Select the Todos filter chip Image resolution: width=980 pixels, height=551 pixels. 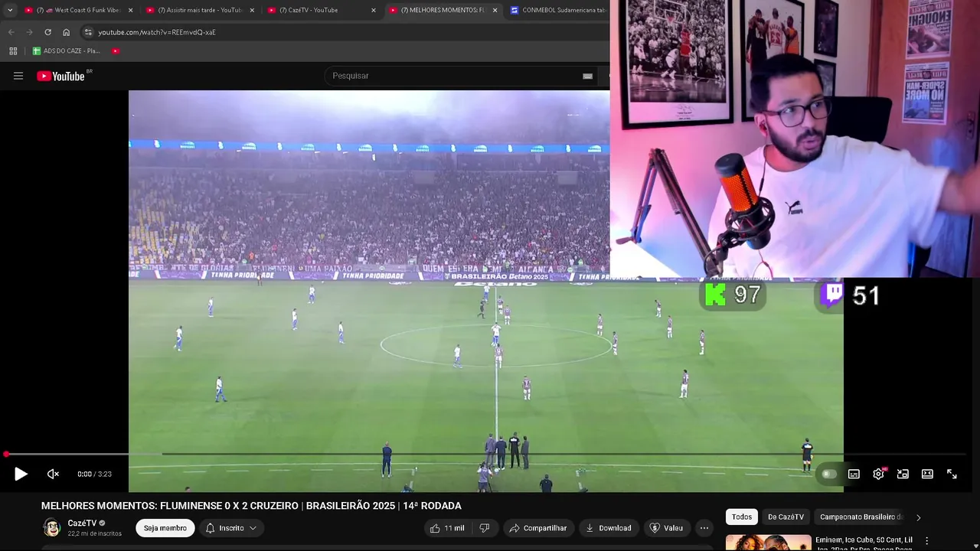click(x=741, y=517)
